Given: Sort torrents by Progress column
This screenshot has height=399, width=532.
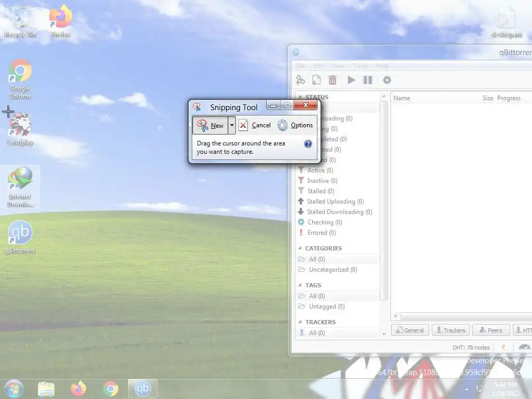Looking at the screenshot, I should [x=509, y=98].
